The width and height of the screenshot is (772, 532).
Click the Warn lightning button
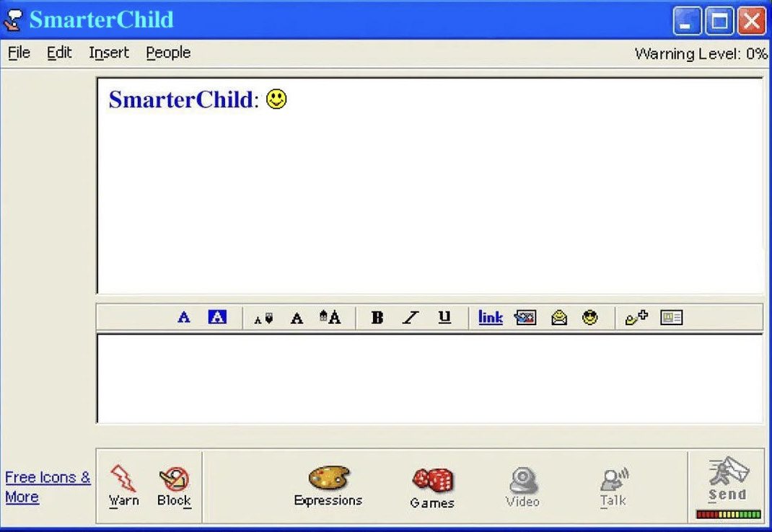pyautogui.click(x=123, y=486)
